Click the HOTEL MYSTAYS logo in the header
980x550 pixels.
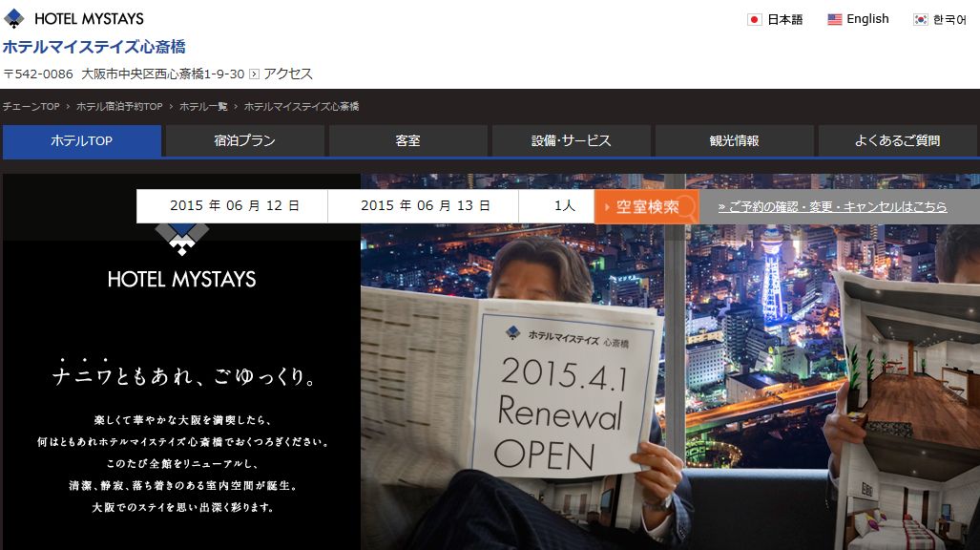73,19
